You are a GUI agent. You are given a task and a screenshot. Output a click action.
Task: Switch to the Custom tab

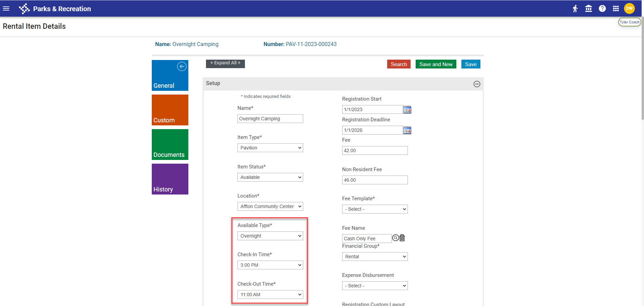point(170,110)
